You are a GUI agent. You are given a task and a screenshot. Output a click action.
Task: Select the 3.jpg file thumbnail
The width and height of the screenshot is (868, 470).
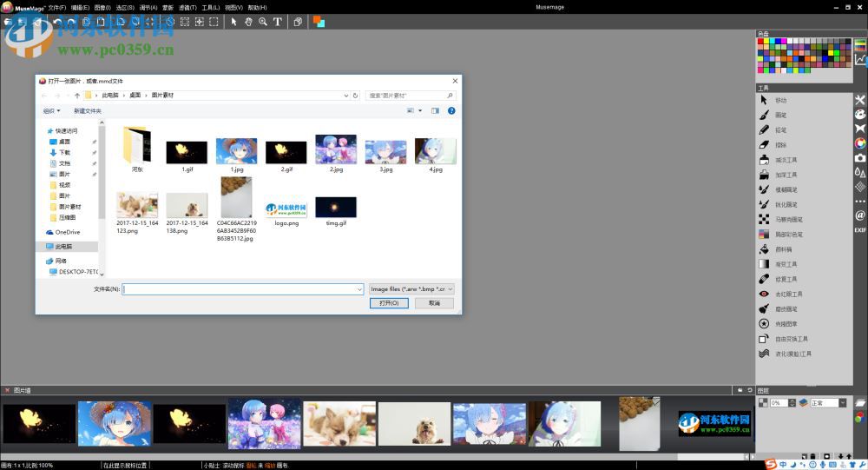tap(386, 151)
